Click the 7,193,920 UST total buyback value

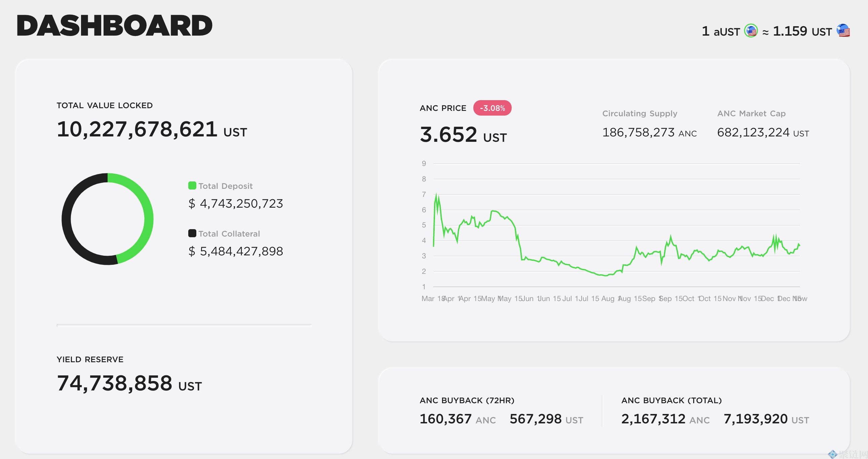pyautogui.click(x=766, y=419)
